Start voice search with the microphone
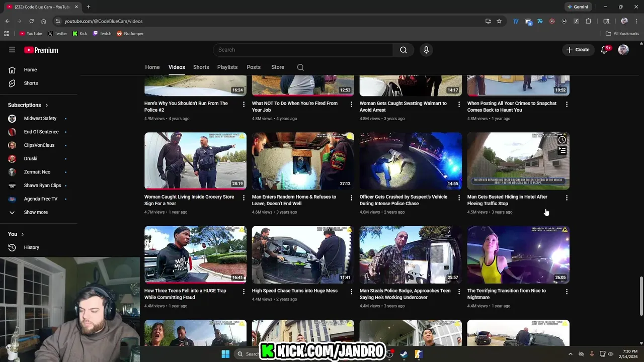This screenshot has width=644, height=362. click(426, 50)
